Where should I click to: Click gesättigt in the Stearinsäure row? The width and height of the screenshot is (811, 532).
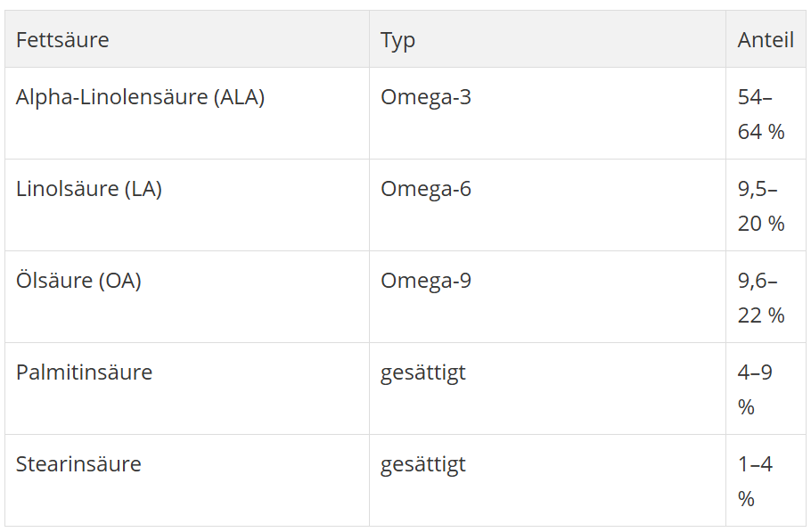click(x=422, y=463)
